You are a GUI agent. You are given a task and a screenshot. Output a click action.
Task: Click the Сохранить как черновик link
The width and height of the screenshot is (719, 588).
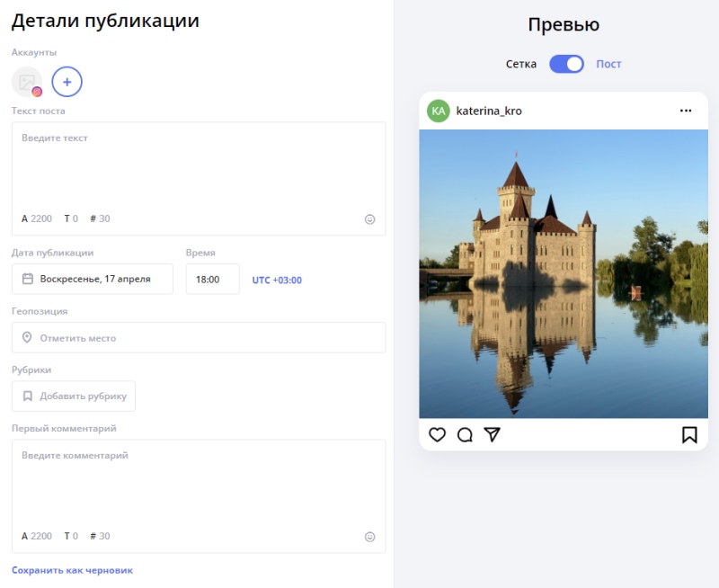click(71, 569)
